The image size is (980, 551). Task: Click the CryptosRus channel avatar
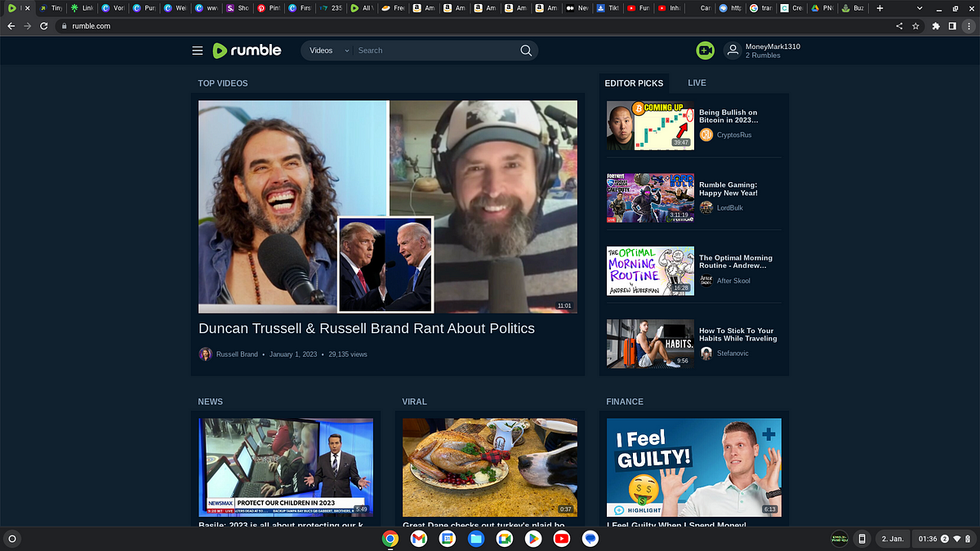coord(706,135)
